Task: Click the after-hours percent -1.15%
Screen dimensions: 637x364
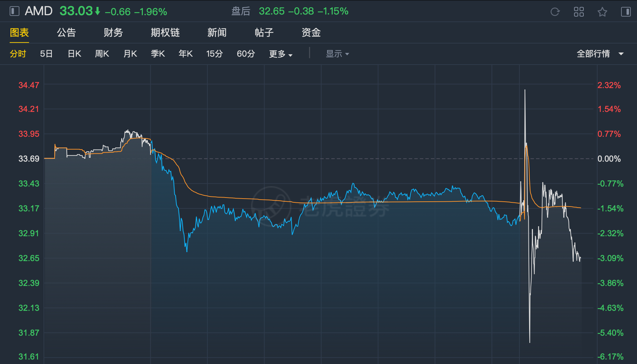Action: 333,11
